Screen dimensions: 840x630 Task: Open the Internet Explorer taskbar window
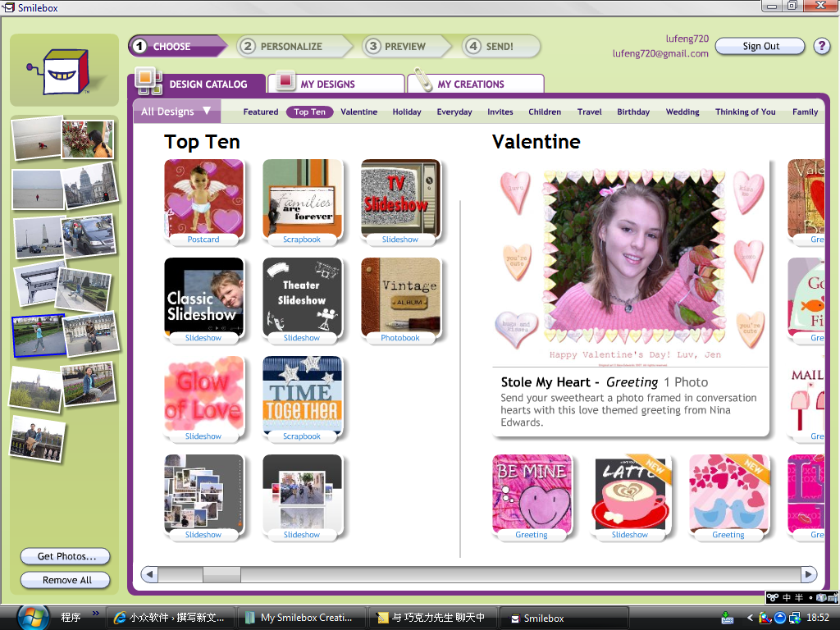(171, 618)
